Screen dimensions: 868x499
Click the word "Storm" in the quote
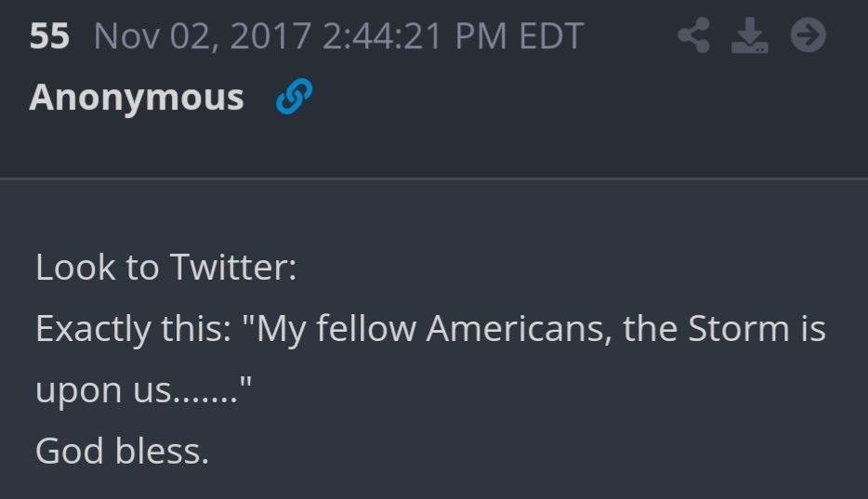pos(739,329)
